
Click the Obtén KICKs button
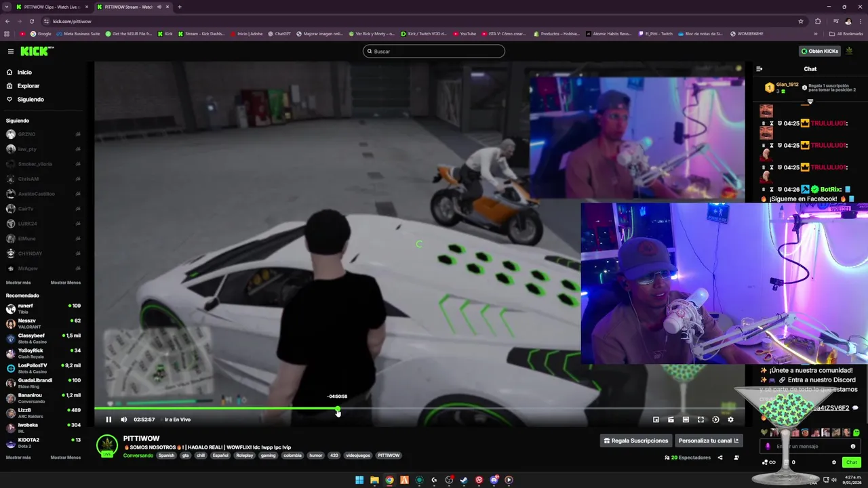(819, 51)
